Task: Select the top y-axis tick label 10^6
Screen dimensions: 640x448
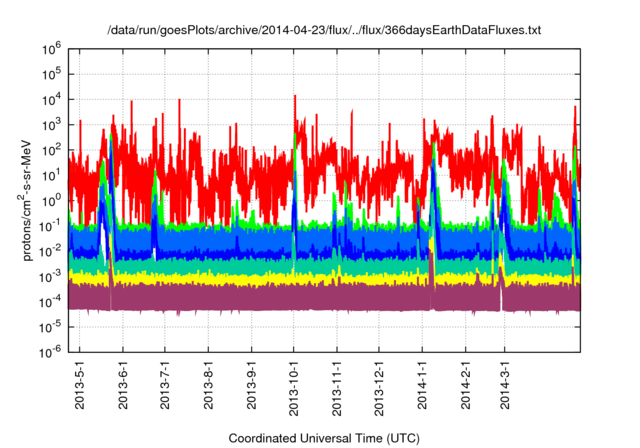Action: coord(53,48)
